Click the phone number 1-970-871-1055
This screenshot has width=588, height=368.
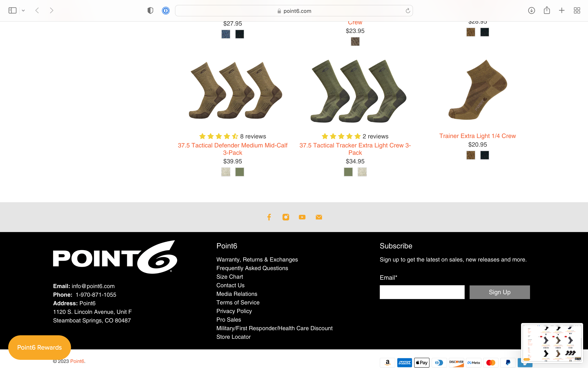(x=96, y=295)
